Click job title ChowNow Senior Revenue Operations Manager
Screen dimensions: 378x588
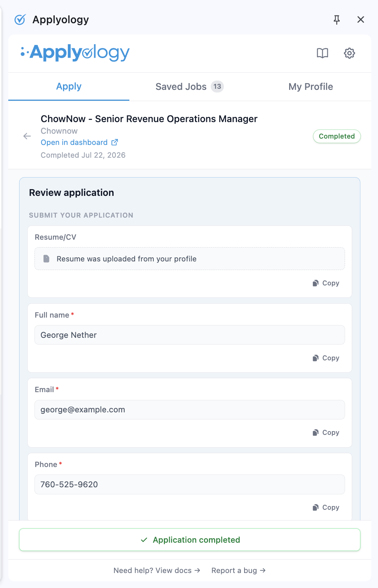coord(149,119)
